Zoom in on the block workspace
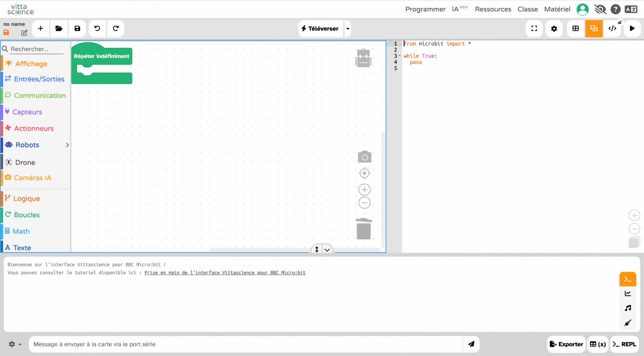 (364, 189)
